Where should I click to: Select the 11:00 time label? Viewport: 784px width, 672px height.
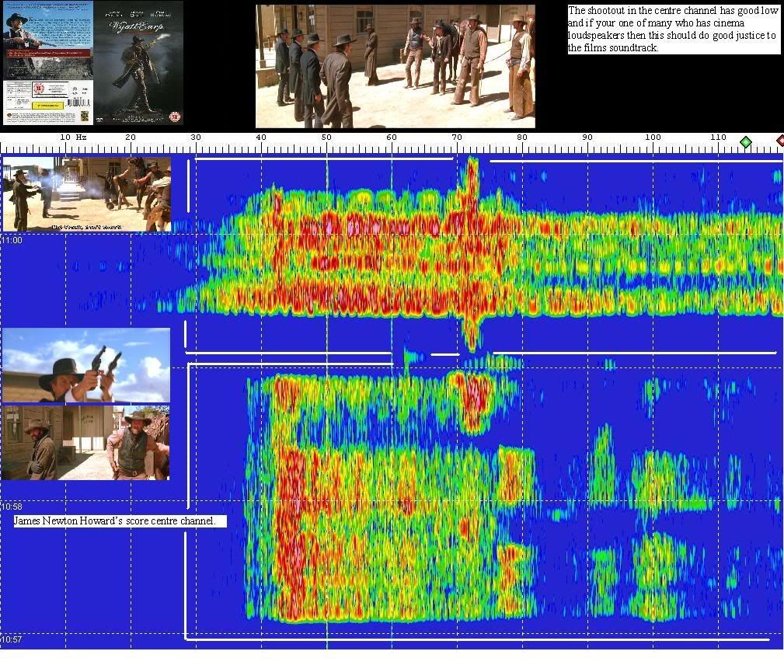click(12, 241)
